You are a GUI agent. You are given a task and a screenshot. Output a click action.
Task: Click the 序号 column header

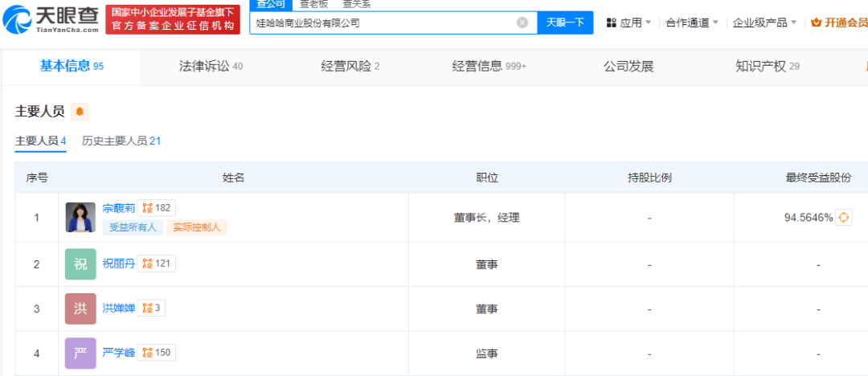click(36, 178)
